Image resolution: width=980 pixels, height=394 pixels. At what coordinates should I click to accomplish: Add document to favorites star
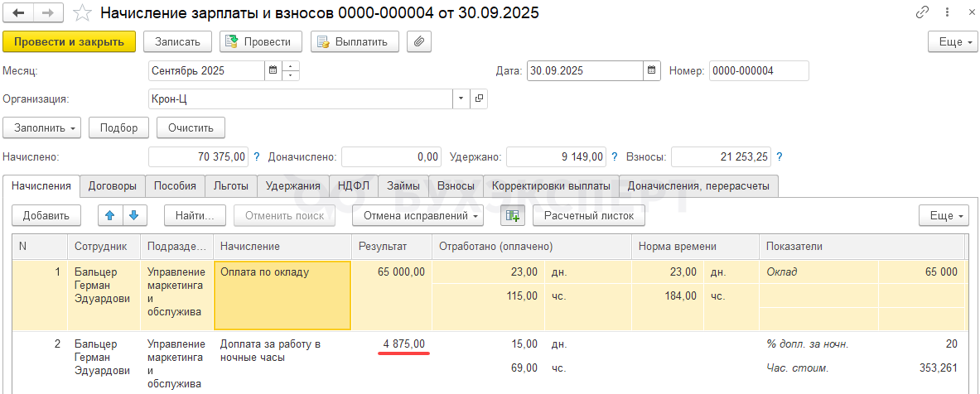81,13
